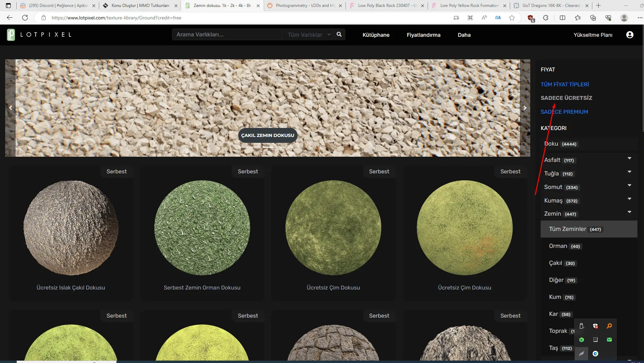
Task: Open the Kaspersky green hexagon tray icon
Action: pyautogui.click(x=582, y=340)
